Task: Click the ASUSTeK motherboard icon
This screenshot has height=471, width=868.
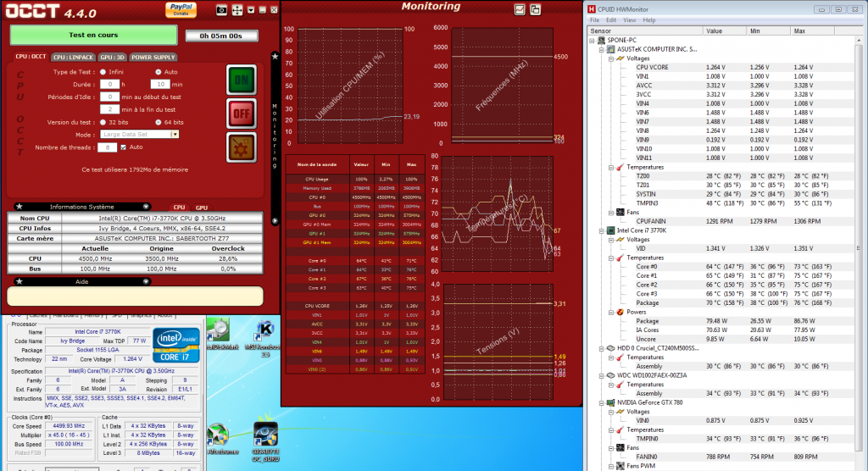Action: point(610,49)
